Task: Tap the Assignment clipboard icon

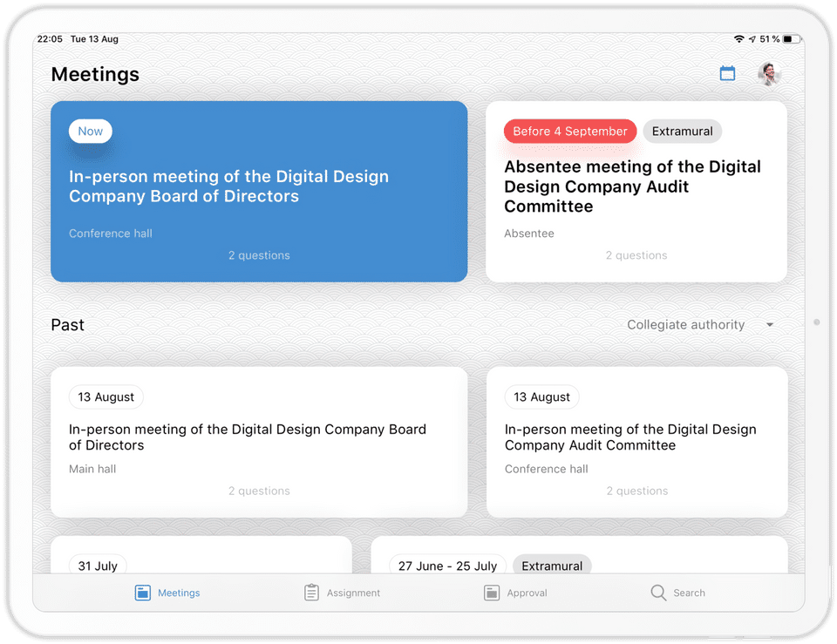Action: [312, 593]
